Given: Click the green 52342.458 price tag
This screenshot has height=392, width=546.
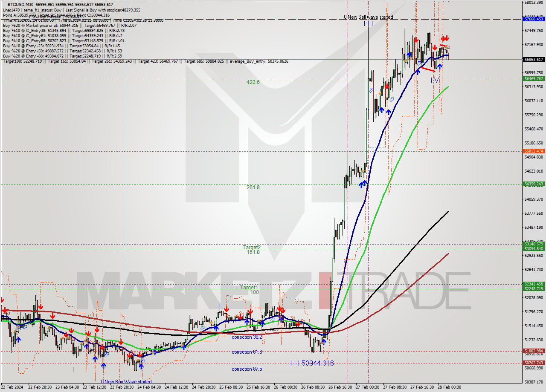Looking at the screenshot, I should click(x=534, y=284).
